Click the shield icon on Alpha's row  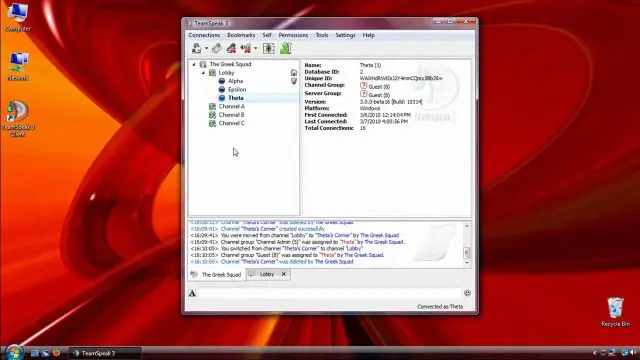294,81
